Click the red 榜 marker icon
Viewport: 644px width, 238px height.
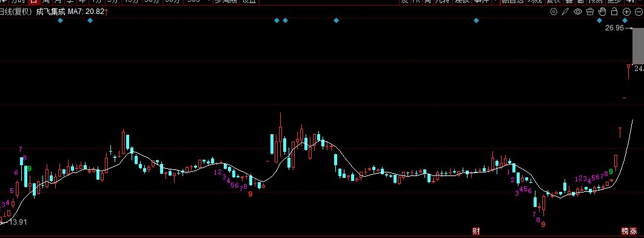[x=625, y=231]
